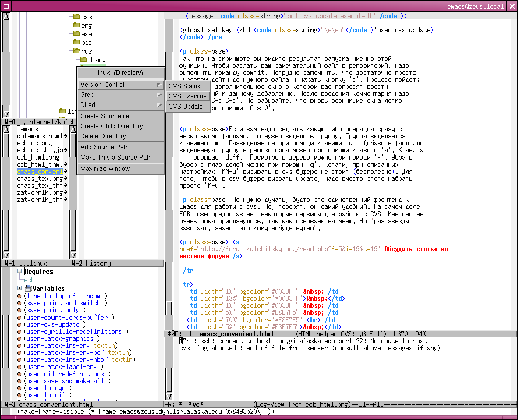Click the css folder icon

76,17
